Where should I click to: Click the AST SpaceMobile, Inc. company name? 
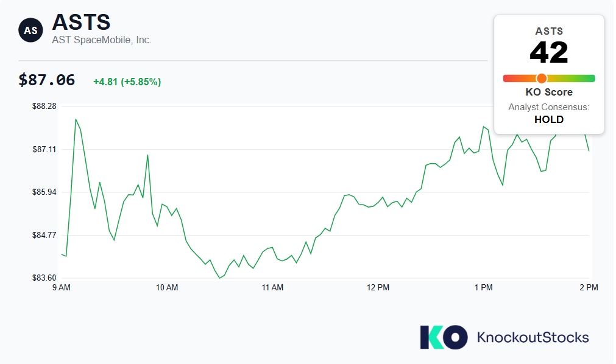pyautogui.click(x=102, y=40)
